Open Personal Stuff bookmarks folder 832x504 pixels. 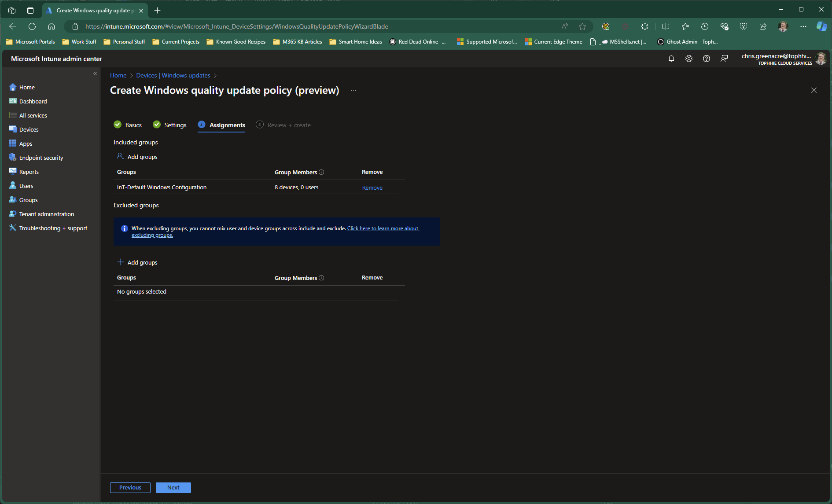pos(124,42)
